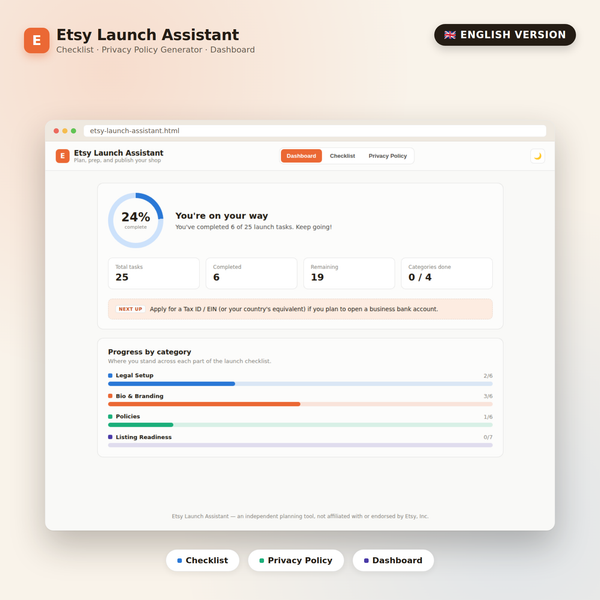Click the 2/6 count for Legal Setup
This screenshot has height=600, width=600.
[488, 376]
